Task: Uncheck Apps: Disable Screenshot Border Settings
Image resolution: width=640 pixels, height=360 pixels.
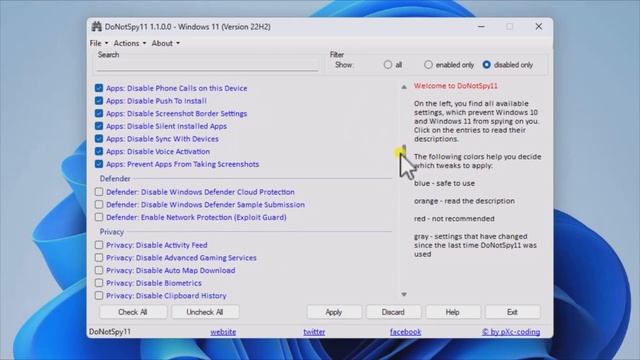Action: [99, 113]
